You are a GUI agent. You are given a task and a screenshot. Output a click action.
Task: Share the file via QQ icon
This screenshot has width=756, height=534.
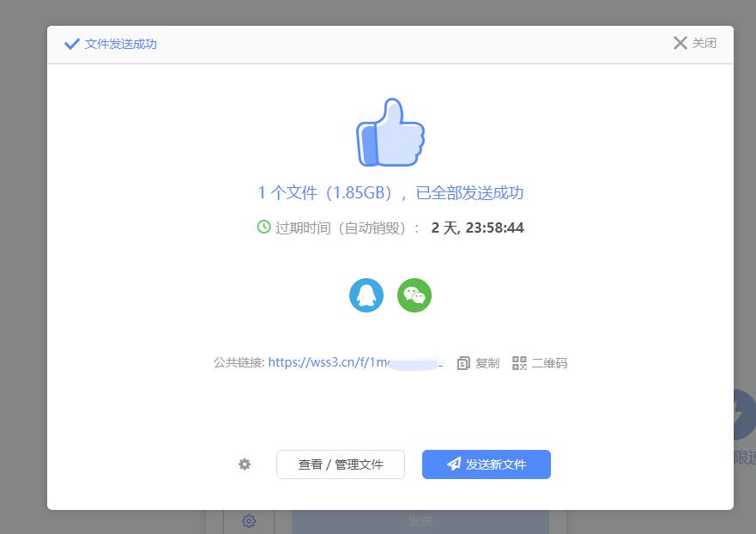point(366,295)
